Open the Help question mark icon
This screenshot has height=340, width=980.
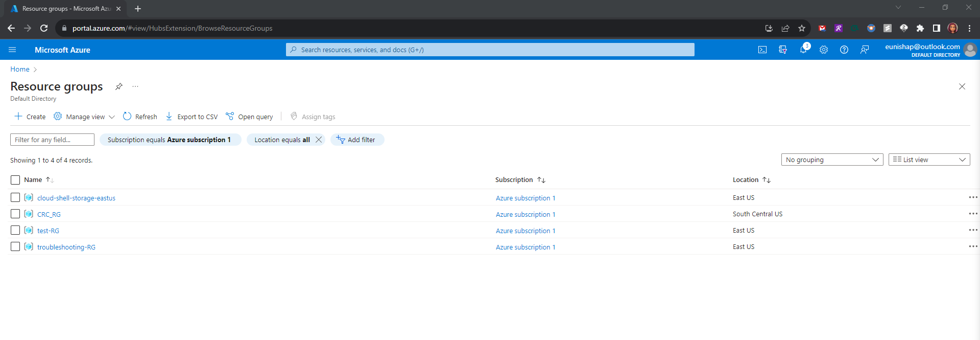point(844,50)
